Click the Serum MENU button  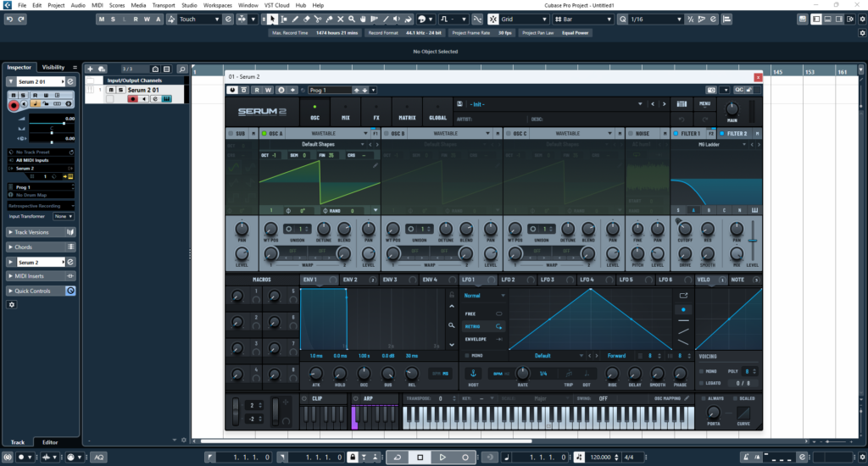coord(704,103)
